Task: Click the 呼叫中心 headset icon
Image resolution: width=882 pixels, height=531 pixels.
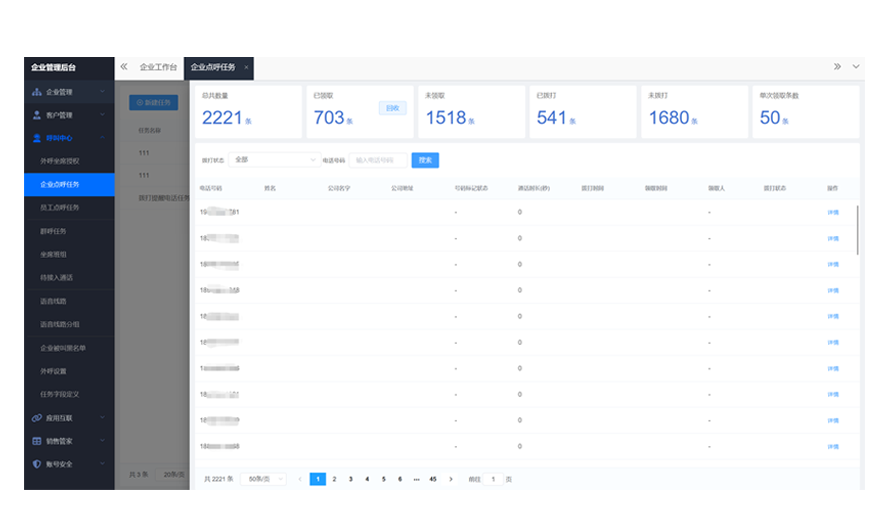Action: (37, 138)
